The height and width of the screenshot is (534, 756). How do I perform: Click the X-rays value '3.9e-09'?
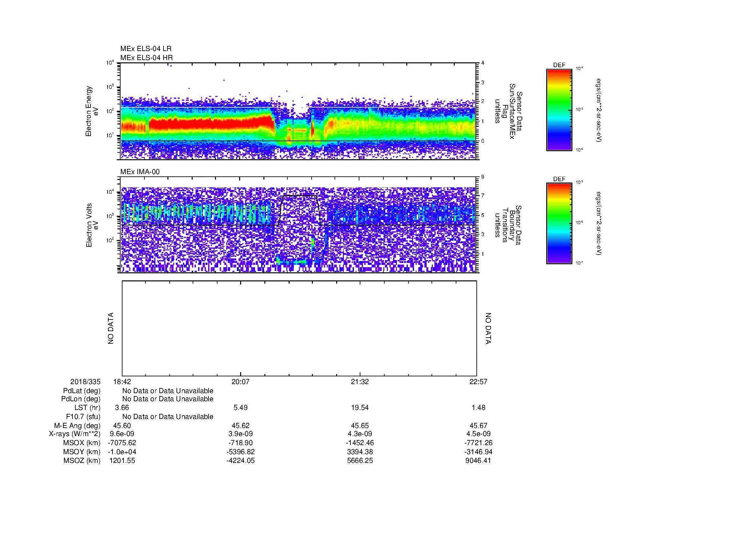(241, 434)
